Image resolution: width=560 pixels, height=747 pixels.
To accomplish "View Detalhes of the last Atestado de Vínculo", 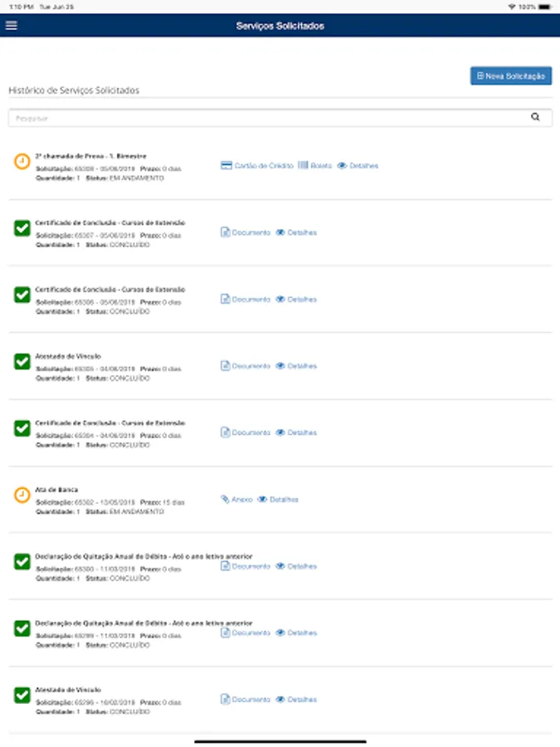I will [x=296, y=700].
